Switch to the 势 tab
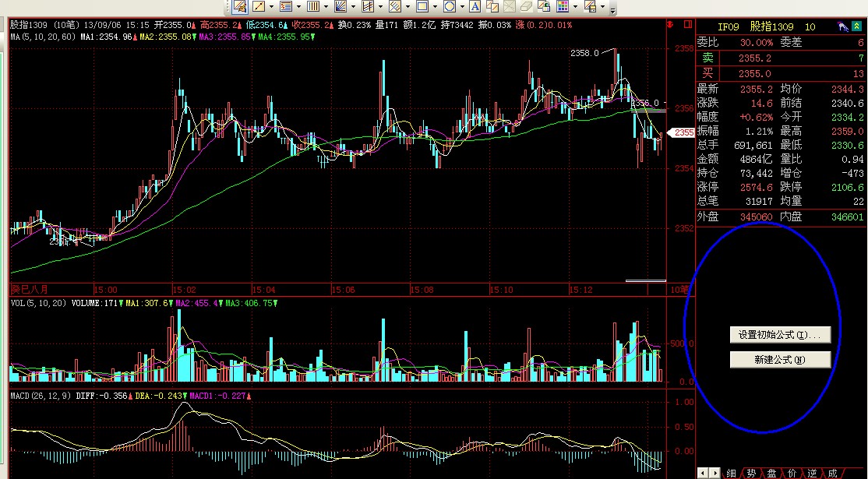868x479 pixels. (751, 473)
